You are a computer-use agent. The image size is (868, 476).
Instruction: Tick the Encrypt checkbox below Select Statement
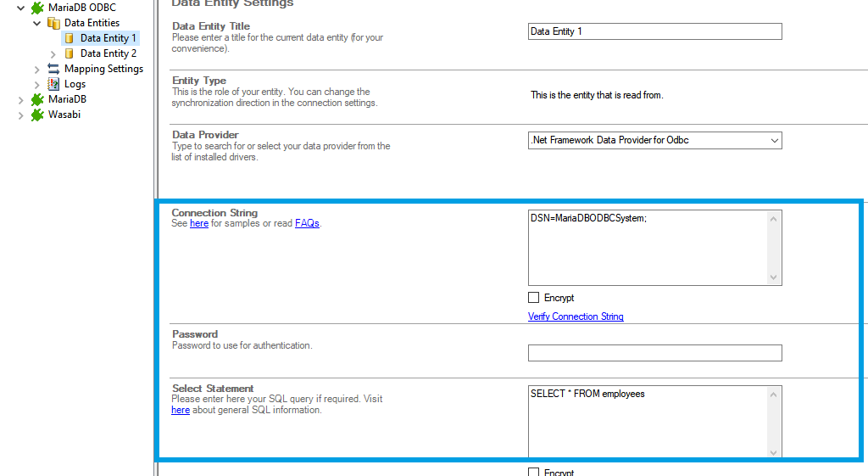tap(533, 472)
